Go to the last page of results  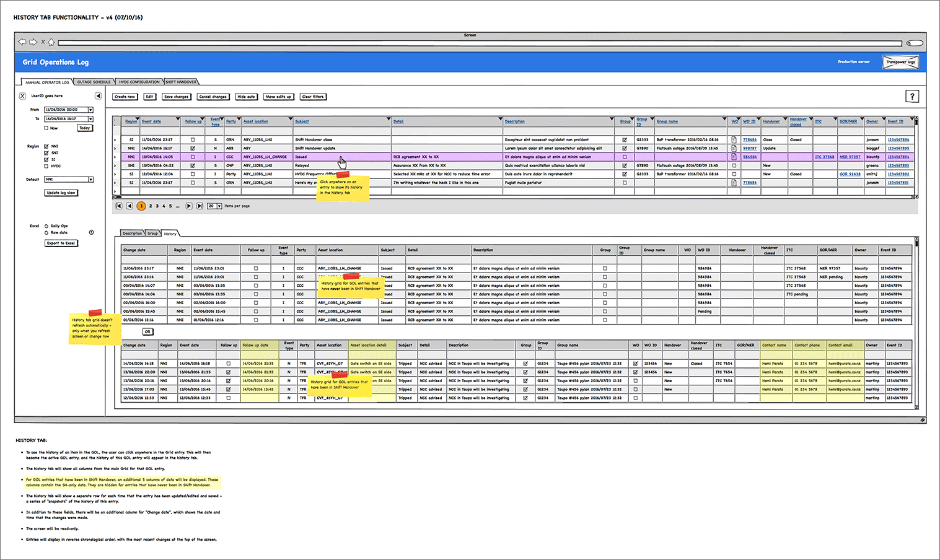[200, 206]
